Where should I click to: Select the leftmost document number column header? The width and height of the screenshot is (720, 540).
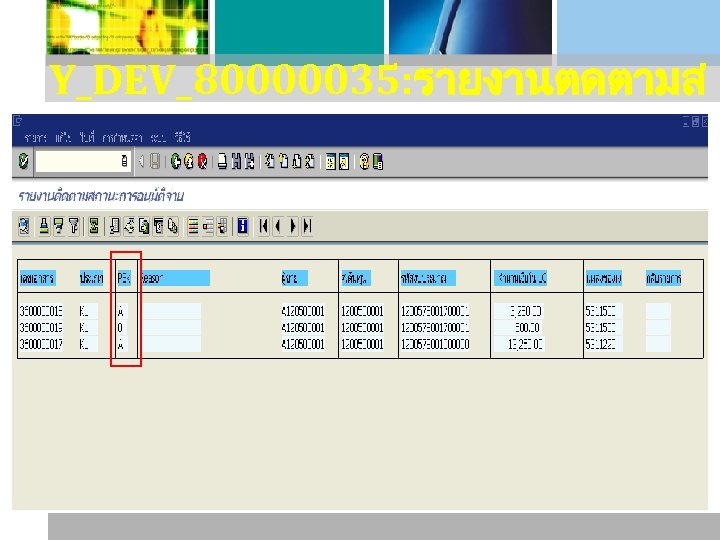pos(38,278)
